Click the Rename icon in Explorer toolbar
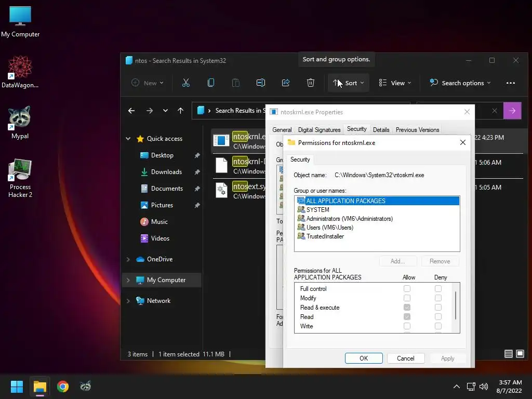The height and width of the screenshot is (399, 532). coord(261,83)
